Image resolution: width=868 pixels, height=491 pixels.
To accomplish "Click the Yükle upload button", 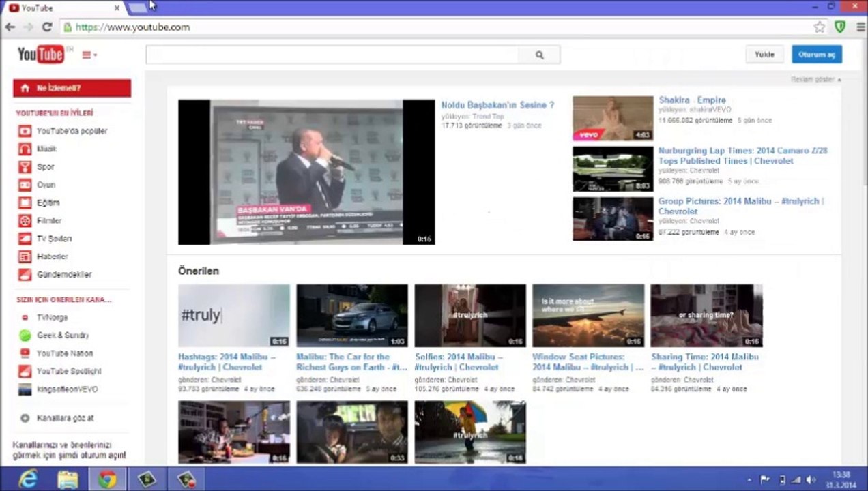I will tap(764, 55).
